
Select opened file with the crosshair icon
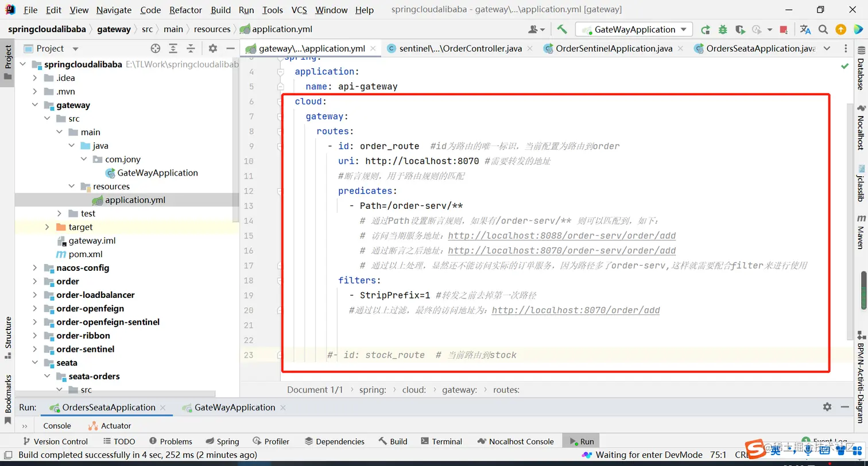tap(155, 49)
